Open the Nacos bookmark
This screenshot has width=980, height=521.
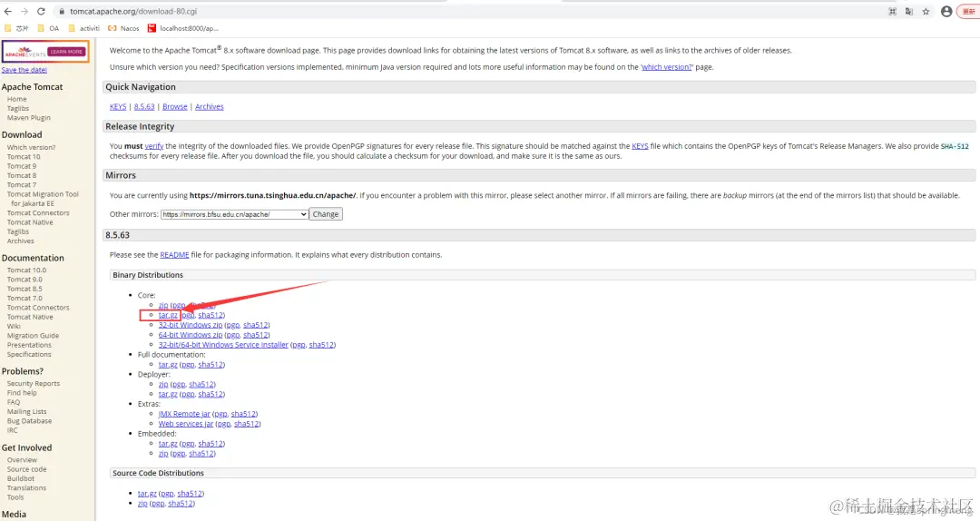[x=123, y=28]
